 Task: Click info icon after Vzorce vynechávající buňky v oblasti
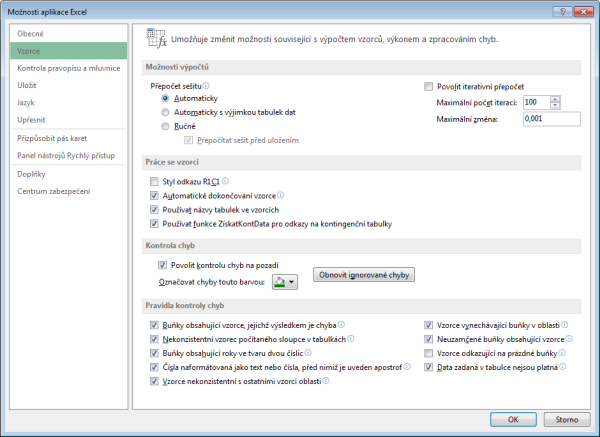pos(564,324)
